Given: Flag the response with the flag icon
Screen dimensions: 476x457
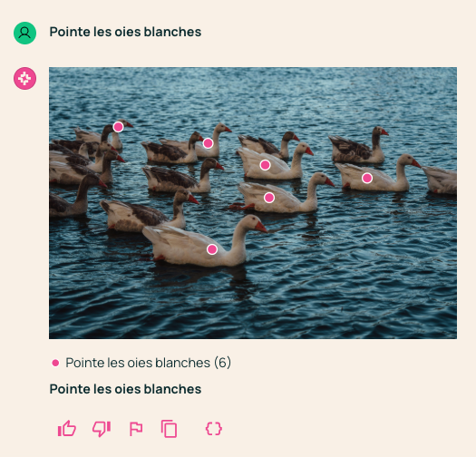Looking at the screenshot, I should coord(136,429).
